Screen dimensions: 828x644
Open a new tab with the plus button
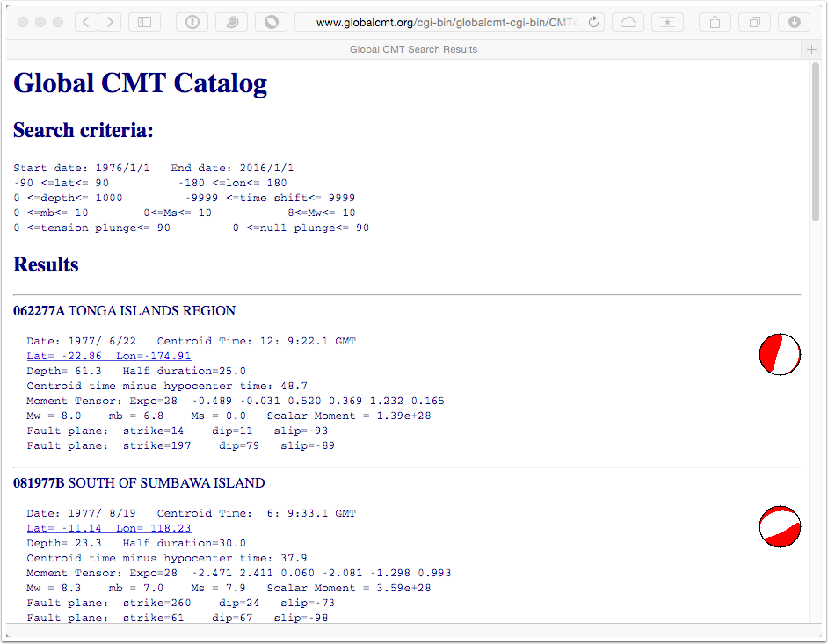click(x=811, y=49)
